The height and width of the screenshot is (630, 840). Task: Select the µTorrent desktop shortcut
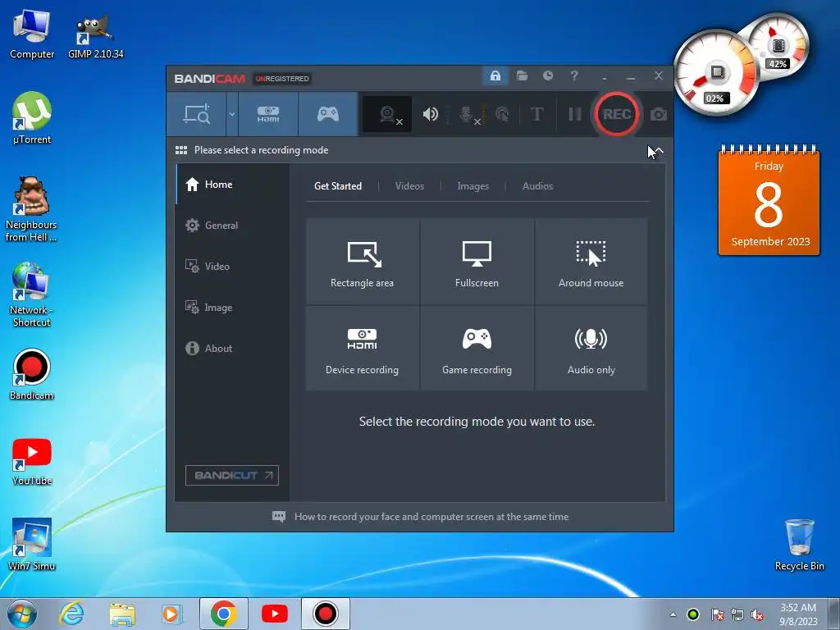point(32,118)
